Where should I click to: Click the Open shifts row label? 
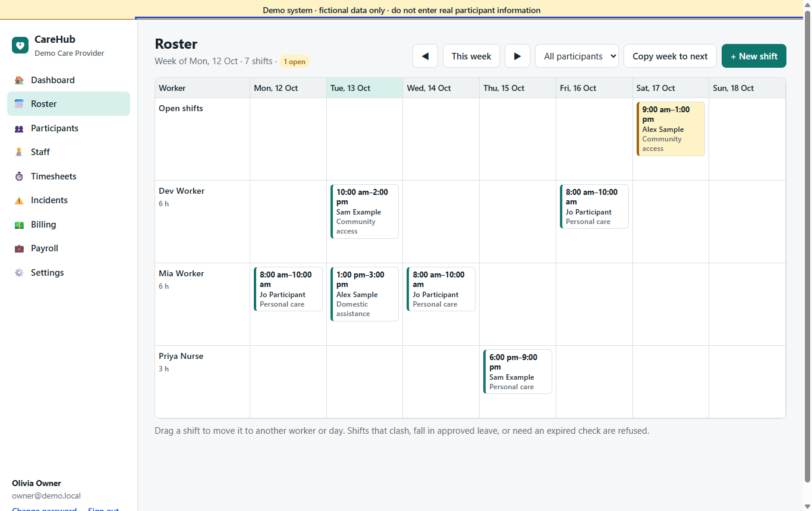tap(181, 109)
